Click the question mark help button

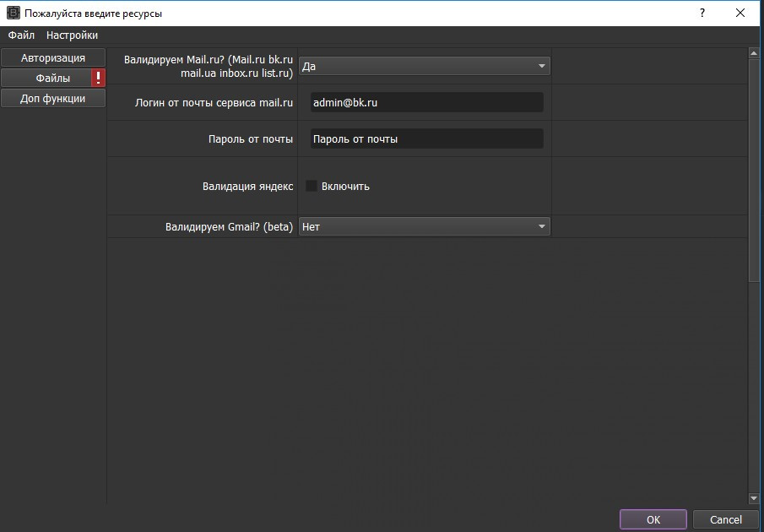pyautogui.click(x=702, y=14)
